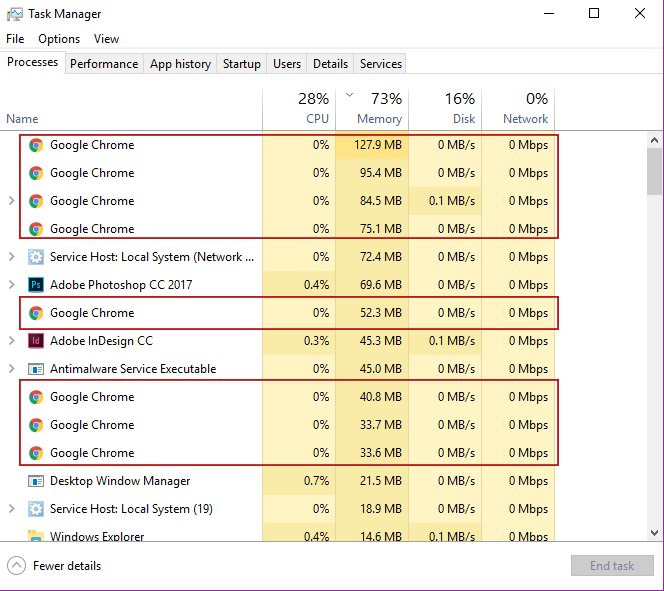Select the Windows Explorer row name
The width and height of the screenshot is (664, 591).
tap(97, 536)
